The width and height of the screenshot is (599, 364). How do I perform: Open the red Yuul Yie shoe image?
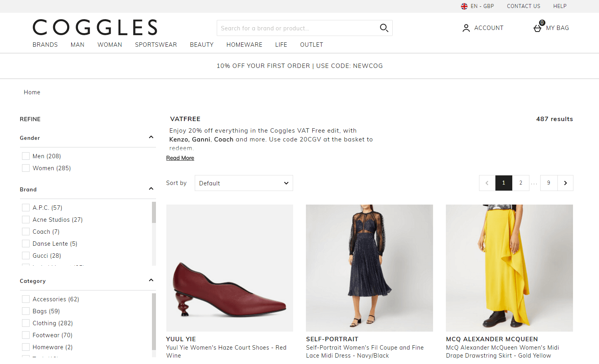230,268
